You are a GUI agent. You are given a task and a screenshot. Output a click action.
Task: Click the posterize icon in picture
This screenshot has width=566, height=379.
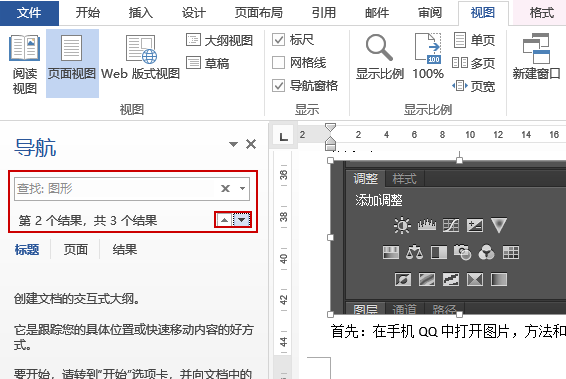click(x=427, y=279)
